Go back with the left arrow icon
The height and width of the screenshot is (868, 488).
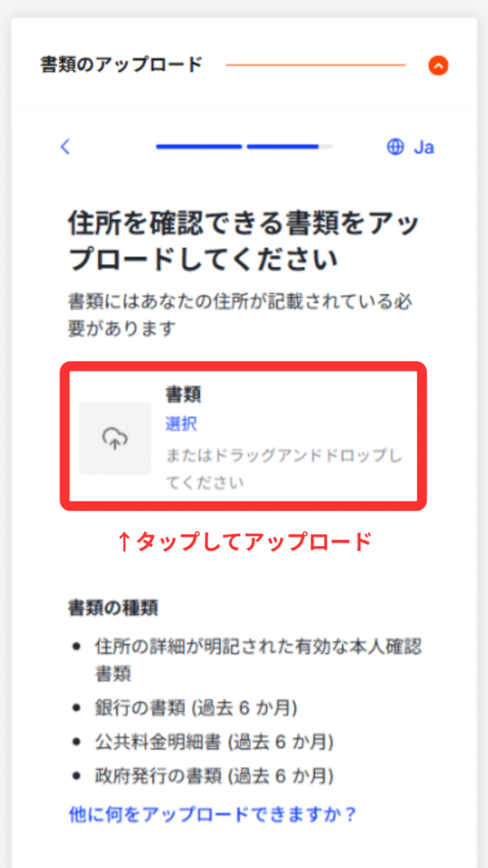pyautogui.click(x=65, y=147)
